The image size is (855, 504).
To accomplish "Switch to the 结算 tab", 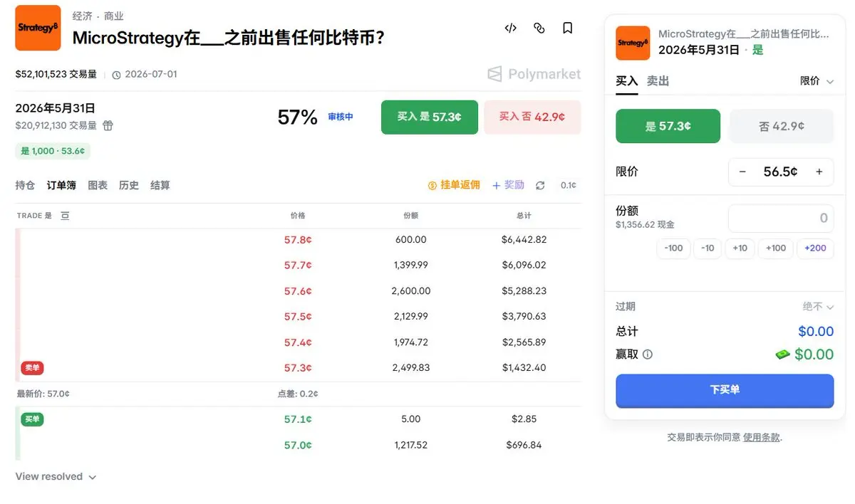I will click(x=160, y=185).
